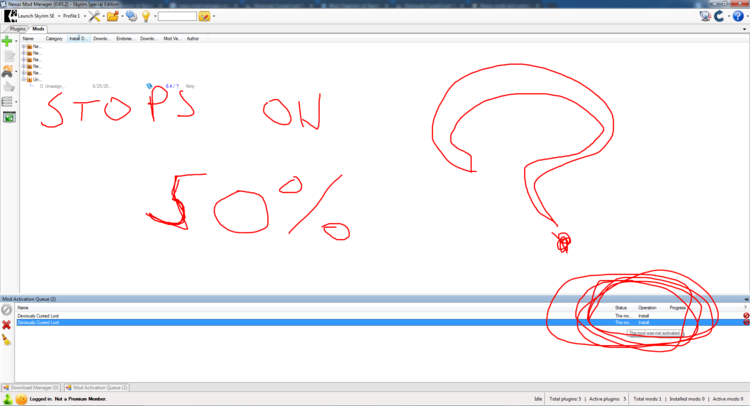
Task: Click 'Logged in. Not a Premium Member.' text
Action: (x=68, y=399)
